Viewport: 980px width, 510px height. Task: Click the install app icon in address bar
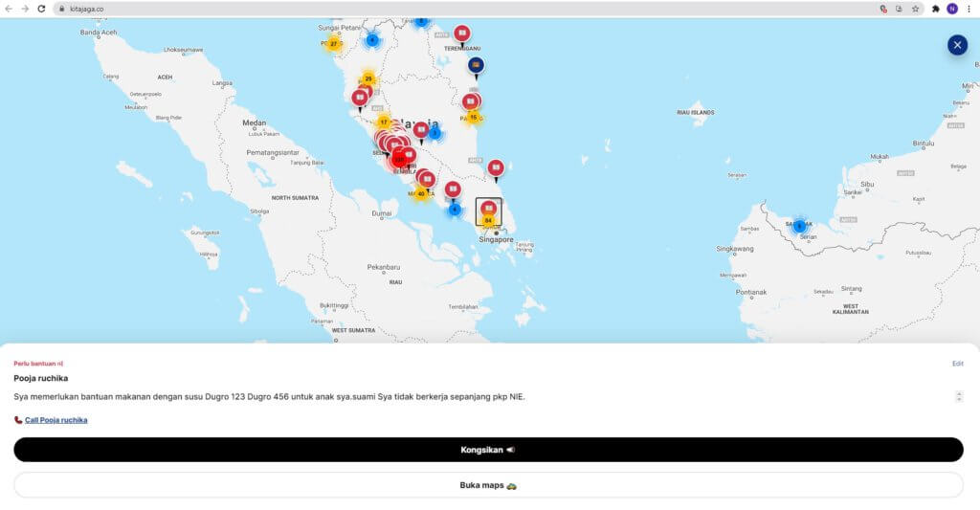[899, 9]
